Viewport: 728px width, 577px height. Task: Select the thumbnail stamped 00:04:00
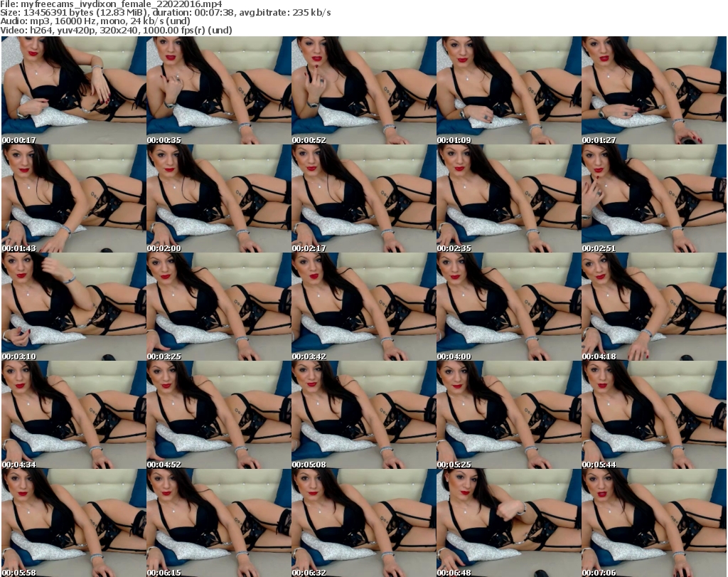tap(508, 307)
